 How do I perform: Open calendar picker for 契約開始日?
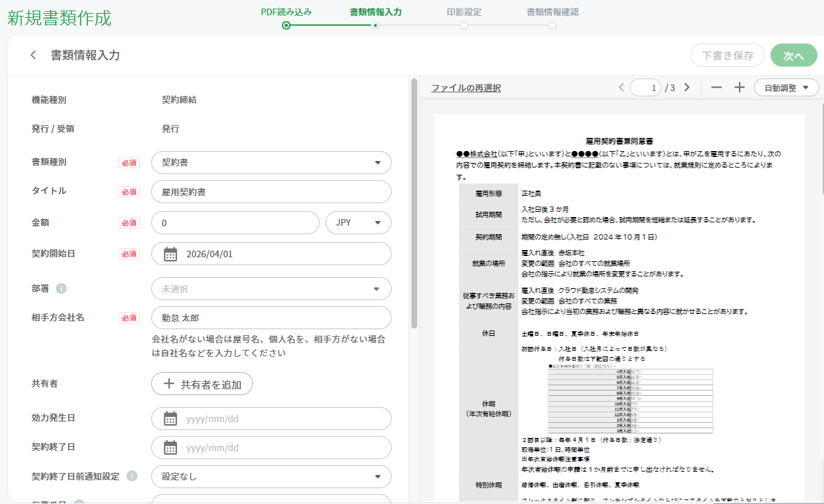[x=170, y=254]
